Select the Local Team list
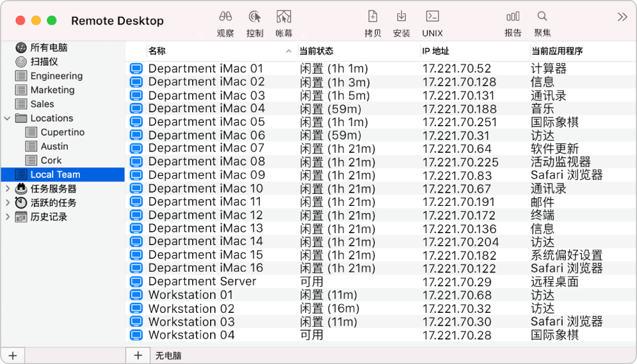This screenshot has width=637, height=364. pyautogui.click(x=63, y=175)
